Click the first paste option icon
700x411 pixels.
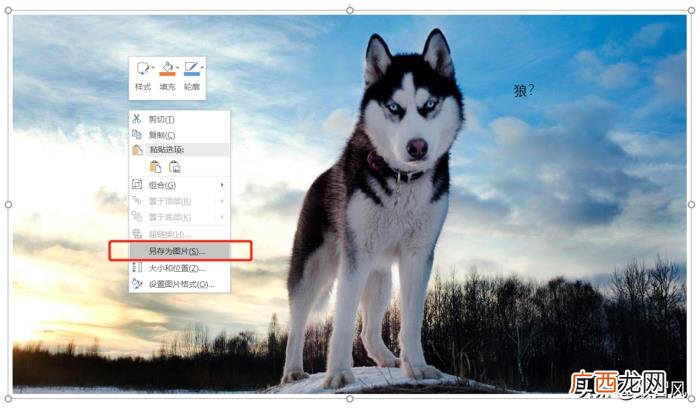coord(155,167)
